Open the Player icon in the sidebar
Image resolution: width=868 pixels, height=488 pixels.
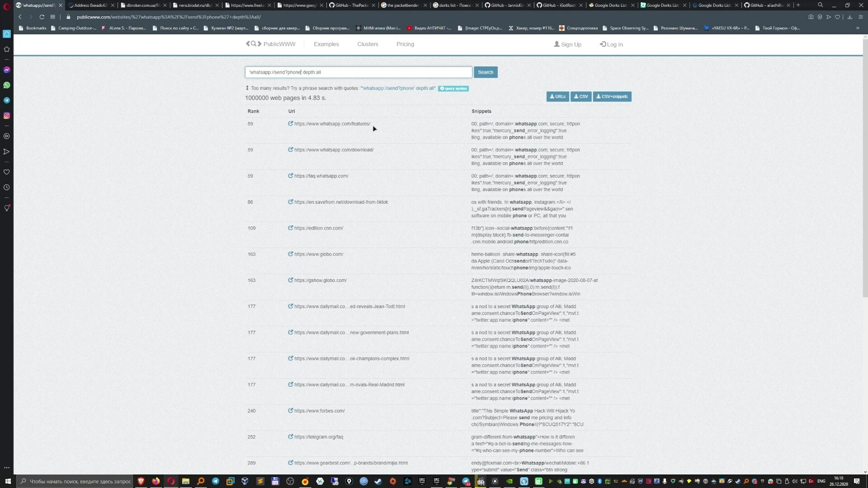click(7, 136)
